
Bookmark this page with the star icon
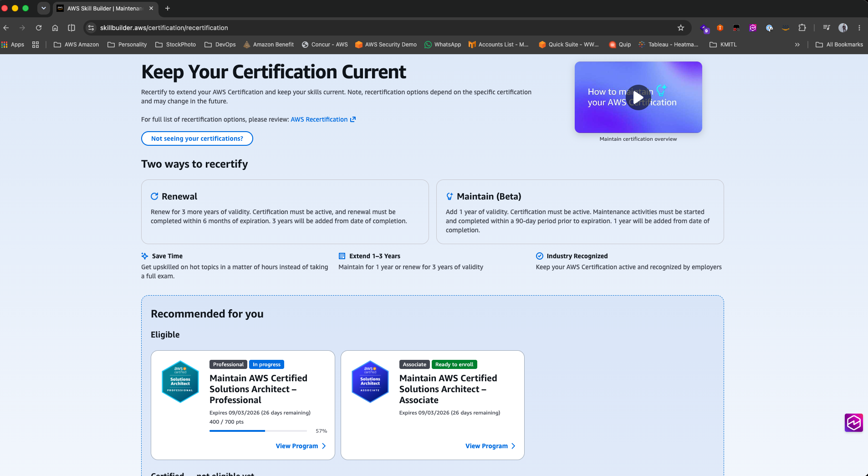[x=681, y=28]
